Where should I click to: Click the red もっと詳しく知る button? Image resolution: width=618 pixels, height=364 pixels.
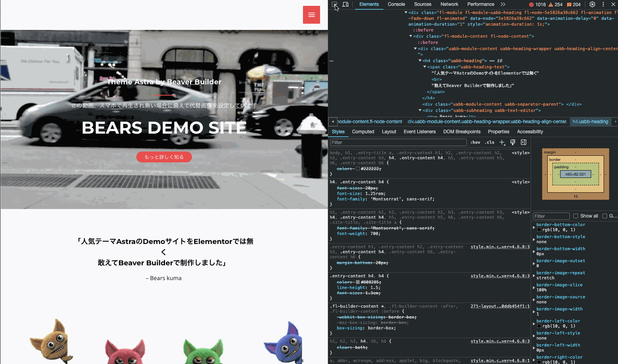164,157
